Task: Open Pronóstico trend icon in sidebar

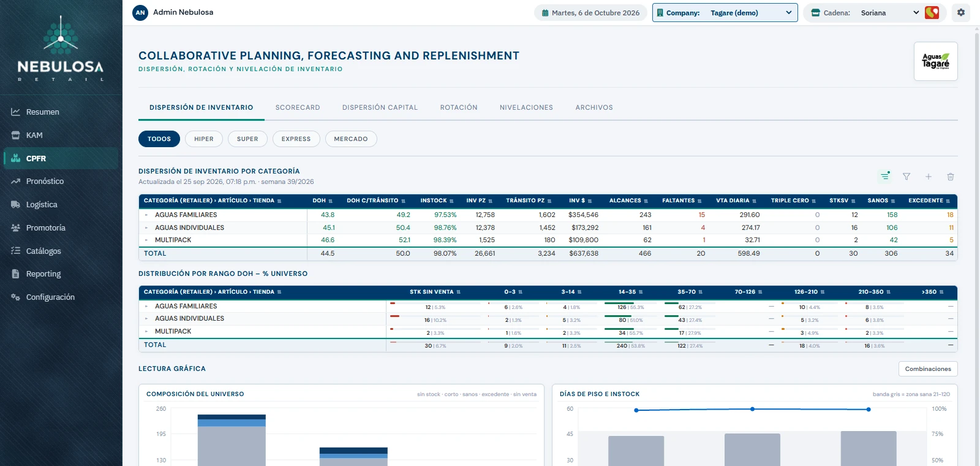Action: (x=15, y=181)
